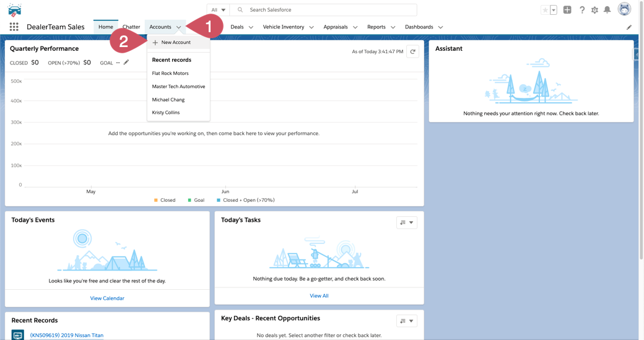Screen dimensions: 644x340
Task: Switch to the Chatter tab
Action: click(x=131, y=27)
